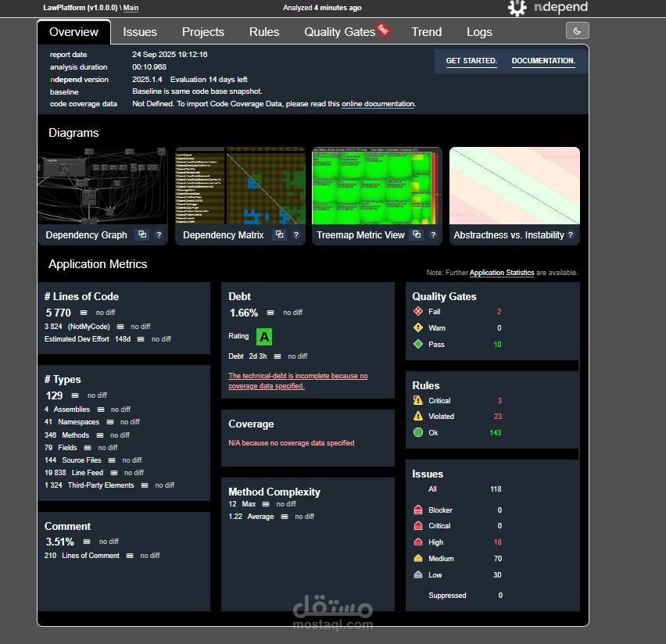Click the 144 Source Files row
Viewport: 666px width, 644px height.
click(93, 460)
